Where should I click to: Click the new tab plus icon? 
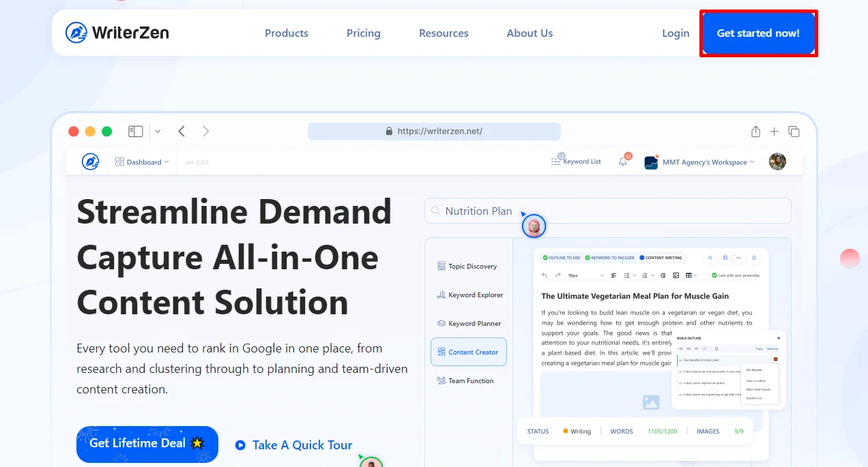[x=774, y=132]
